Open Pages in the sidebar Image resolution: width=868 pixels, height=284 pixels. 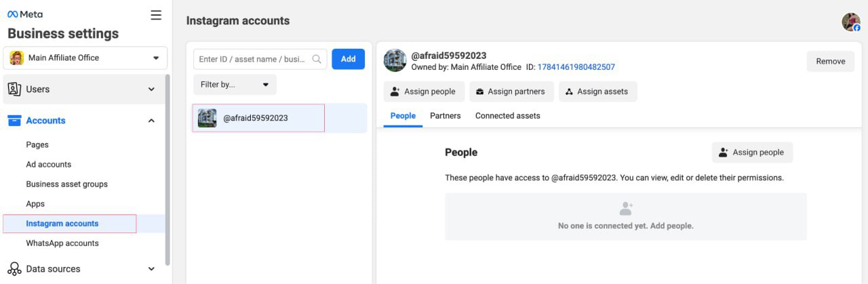37,144
